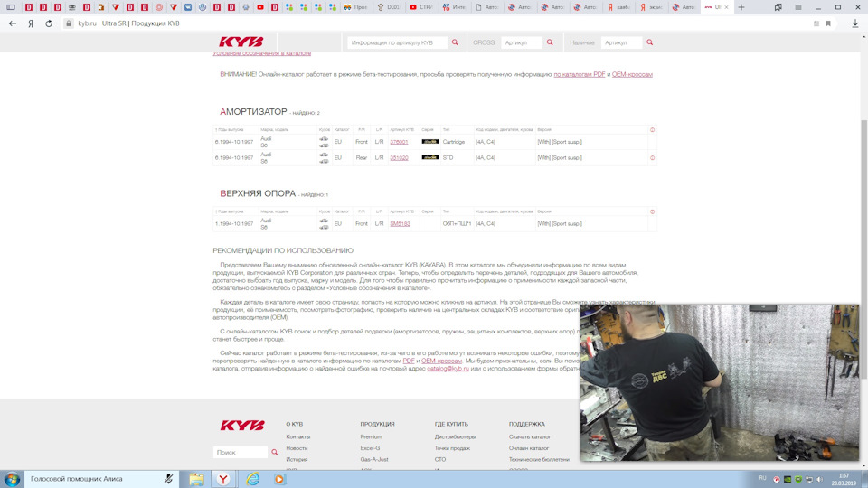This screenshot has height=488, width=868.
Task: Open footer link 'Точки продаж'
Action: 452,448
